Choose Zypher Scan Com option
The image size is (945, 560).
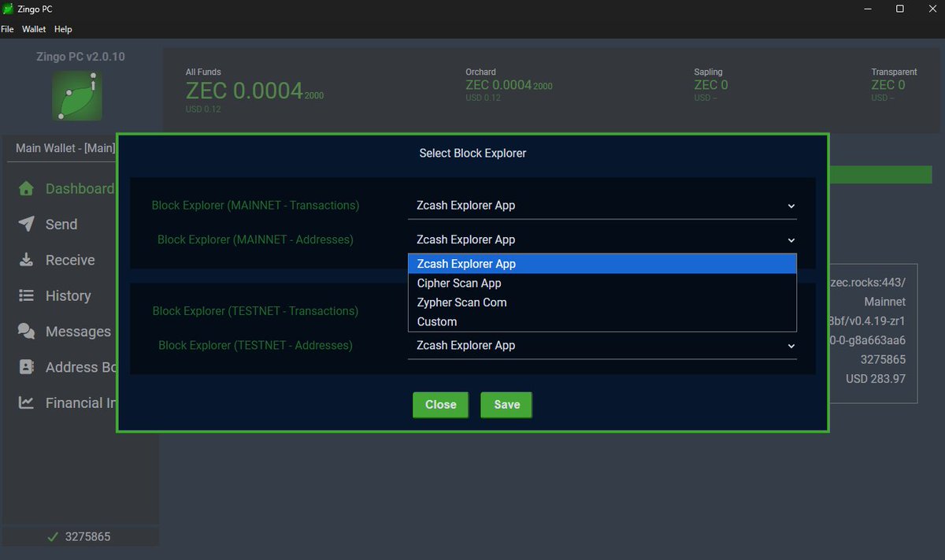pyautogui.click(x=602, y=302)
